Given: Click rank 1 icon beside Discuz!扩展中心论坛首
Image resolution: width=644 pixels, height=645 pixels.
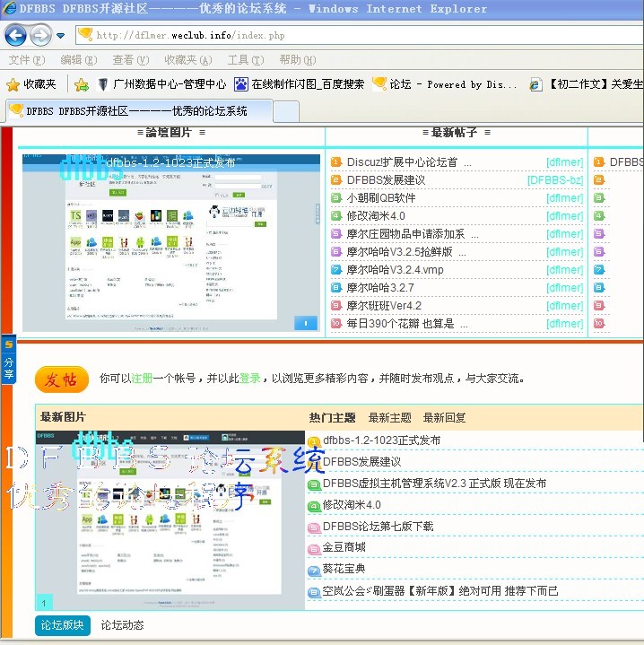Looking at the screenshot, I should pyautogui.click(x=336, y=161).
